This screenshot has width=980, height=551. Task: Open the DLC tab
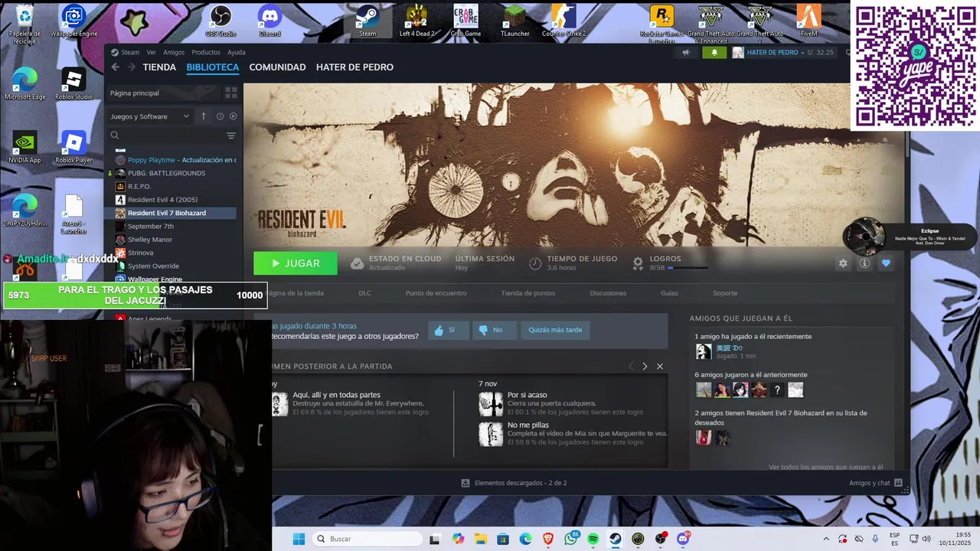click(x=364, y=293)
